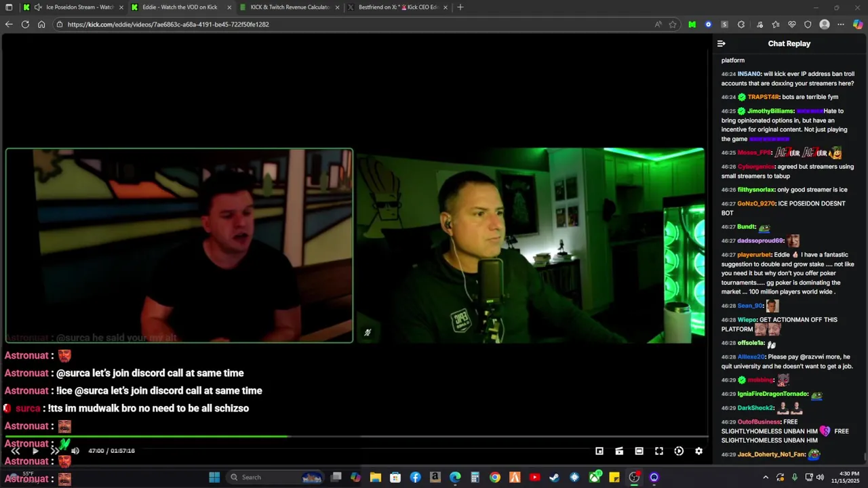
Task: Play the VOD video
Action: 35,451
